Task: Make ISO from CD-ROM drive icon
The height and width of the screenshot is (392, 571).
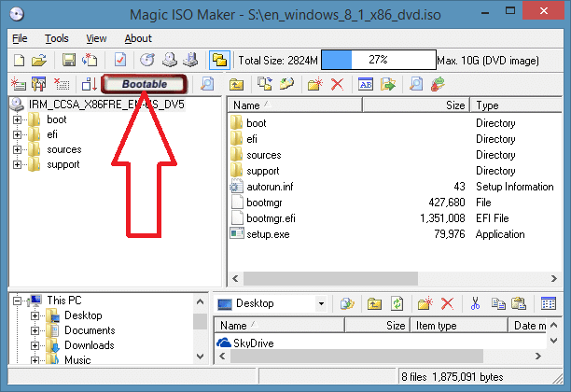Action: pos(169,60)
